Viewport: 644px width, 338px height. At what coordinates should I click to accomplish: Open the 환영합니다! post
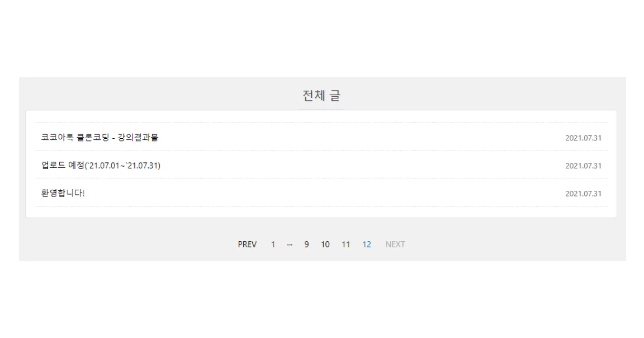pos(63,193)
